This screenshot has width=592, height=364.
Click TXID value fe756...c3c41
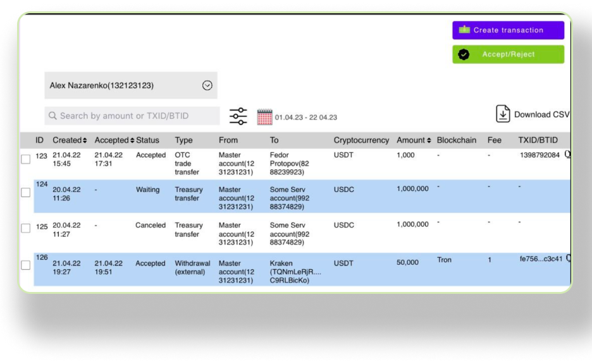541,258
